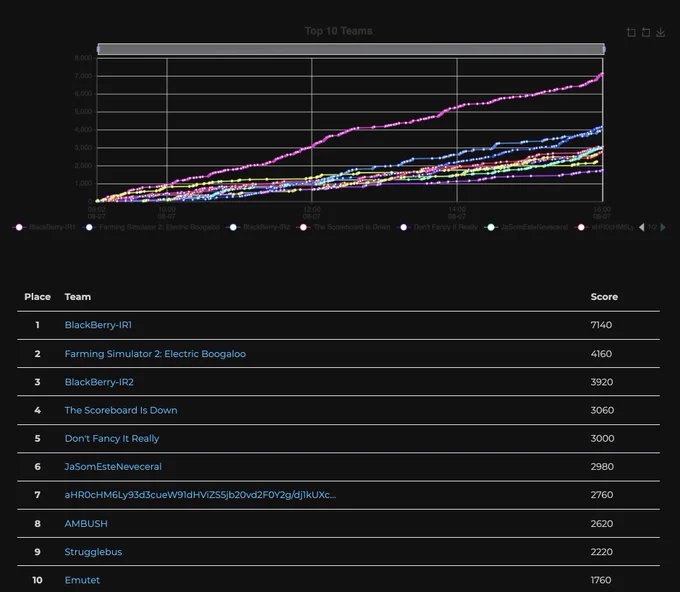Select score 1760 of Emutet
680x592 pixels.
coord(601,580)
